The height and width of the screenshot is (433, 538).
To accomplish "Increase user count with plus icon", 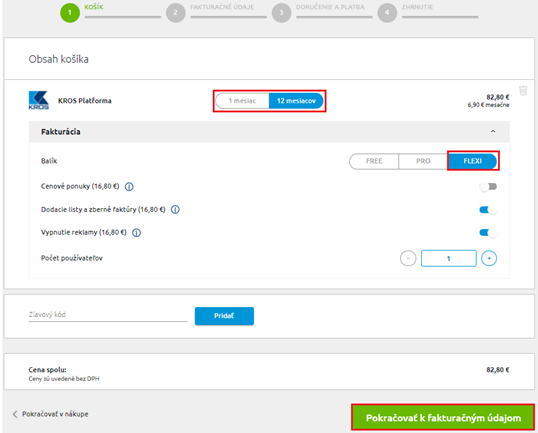I will (489, 258).
